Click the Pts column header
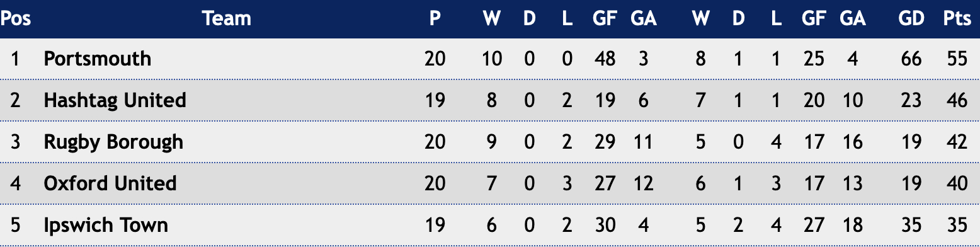The height and width of the screenshot is (247, 980). [x=957, y=19]
